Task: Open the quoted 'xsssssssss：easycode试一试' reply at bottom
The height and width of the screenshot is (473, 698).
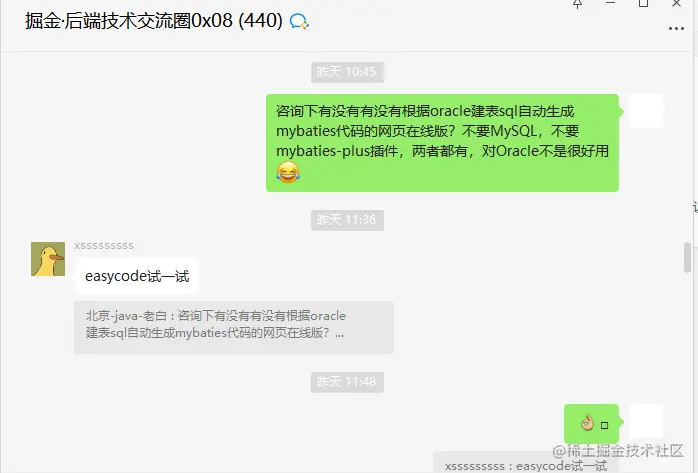Action: pos(526,463)
